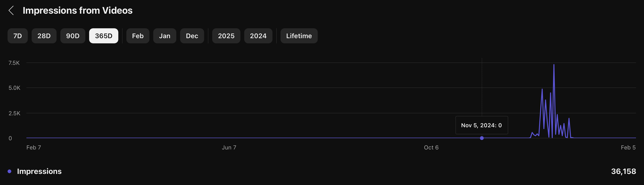The image size is (644, 185).
Task: Show impressions for Dec
Action: tap(192, 36)
